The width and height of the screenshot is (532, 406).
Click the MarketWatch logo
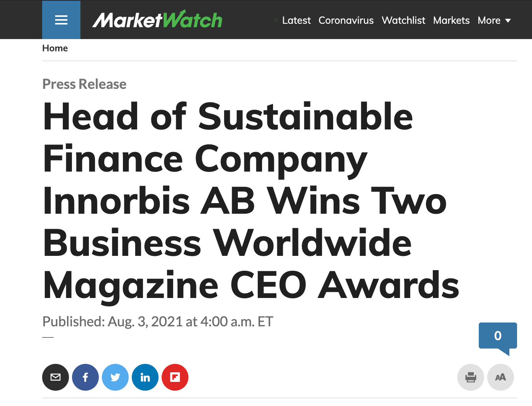coord(157,20)
